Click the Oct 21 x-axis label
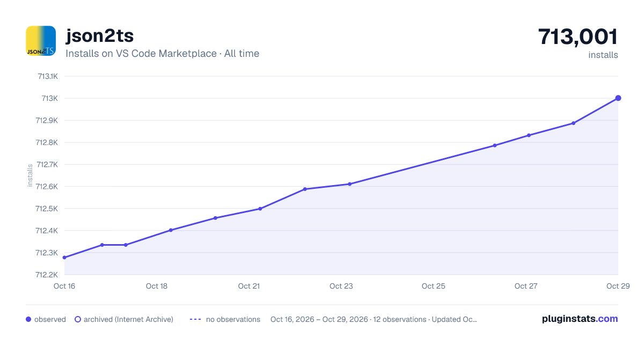The width and height of the screenshot is (644, 338). 249,286
